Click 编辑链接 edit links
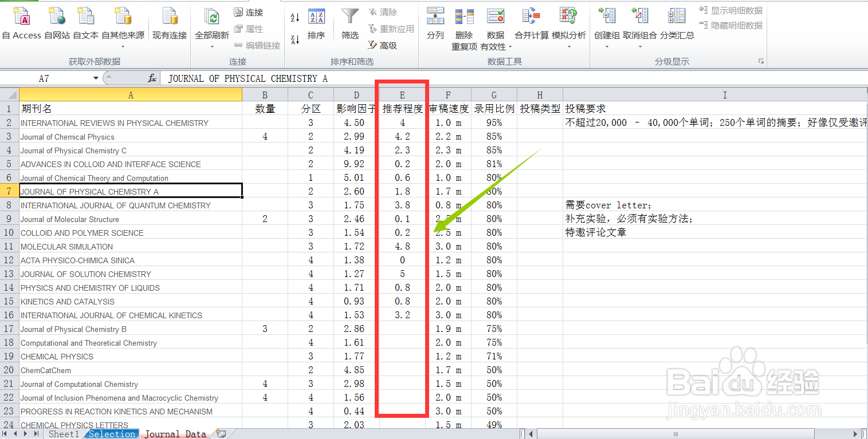868x439 pixels. [x=257, y=45]
